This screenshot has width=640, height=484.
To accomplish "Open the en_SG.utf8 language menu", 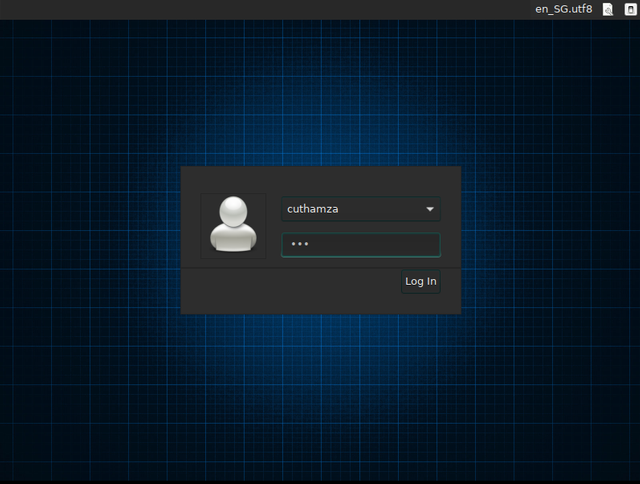I will click(x=563, y=9).
